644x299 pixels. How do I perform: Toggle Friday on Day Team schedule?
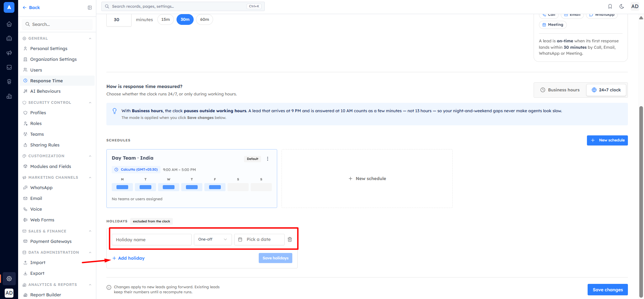pos(215,187)
